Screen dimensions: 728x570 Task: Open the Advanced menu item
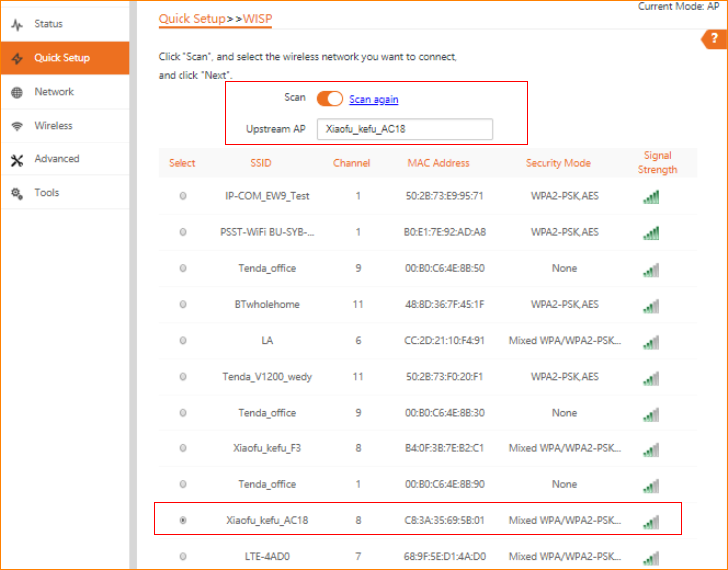click(x=56, y=159)
